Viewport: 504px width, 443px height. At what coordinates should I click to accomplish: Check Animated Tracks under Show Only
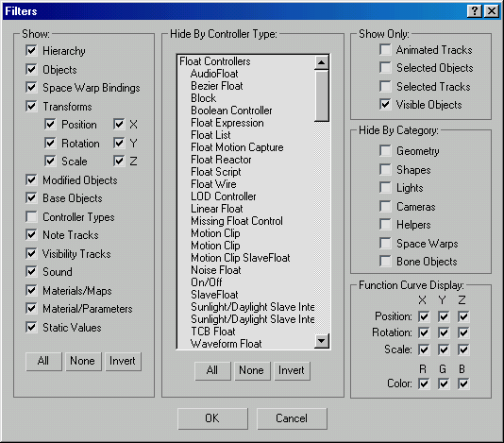coord(385,49)
